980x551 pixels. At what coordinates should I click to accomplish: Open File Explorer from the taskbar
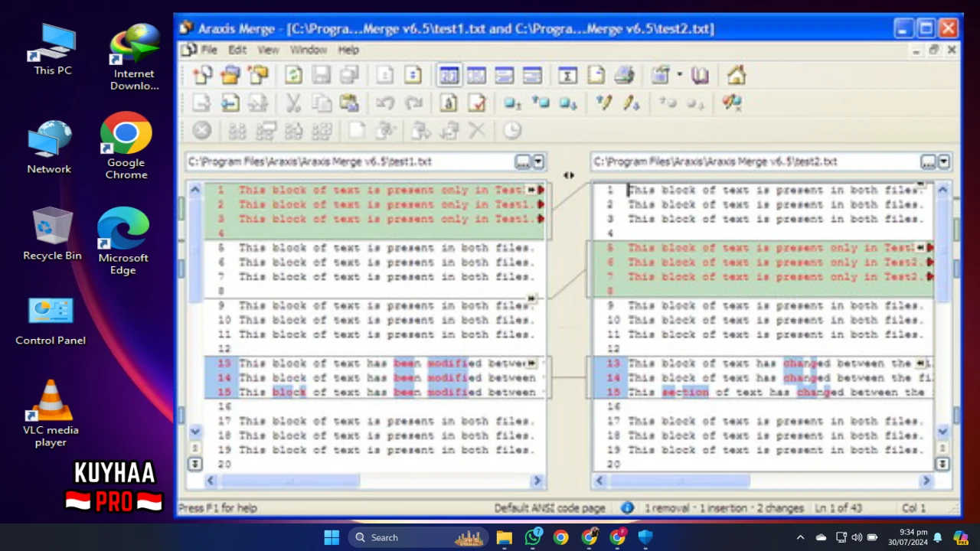(504, 537)
